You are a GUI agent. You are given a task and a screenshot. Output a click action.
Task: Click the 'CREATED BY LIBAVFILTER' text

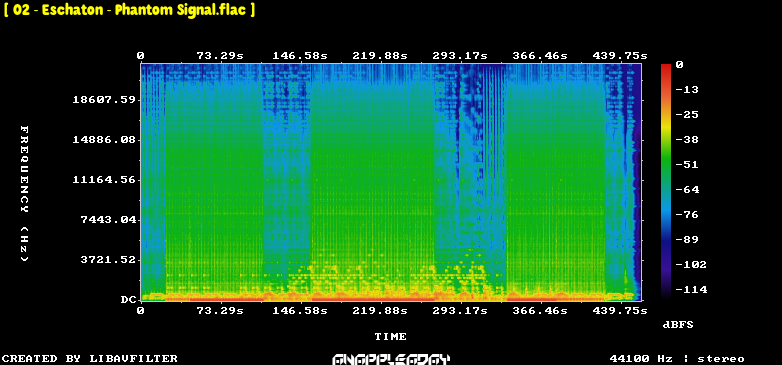(x=90, y=359)
